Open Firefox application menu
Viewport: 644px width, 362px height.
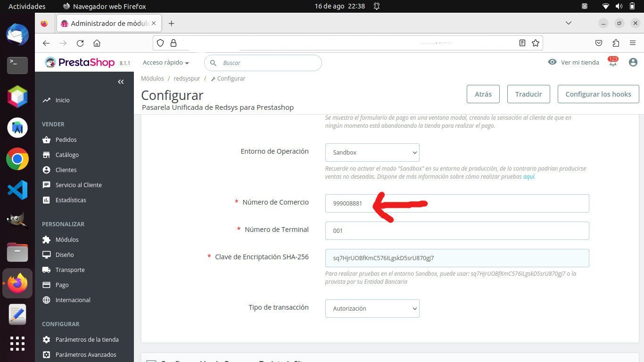tap(633, 43)
